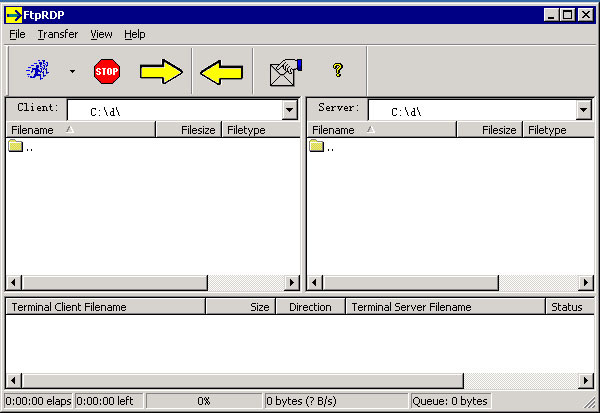Click the 'Queue: 0 bytes' status text

coord(450,401)
